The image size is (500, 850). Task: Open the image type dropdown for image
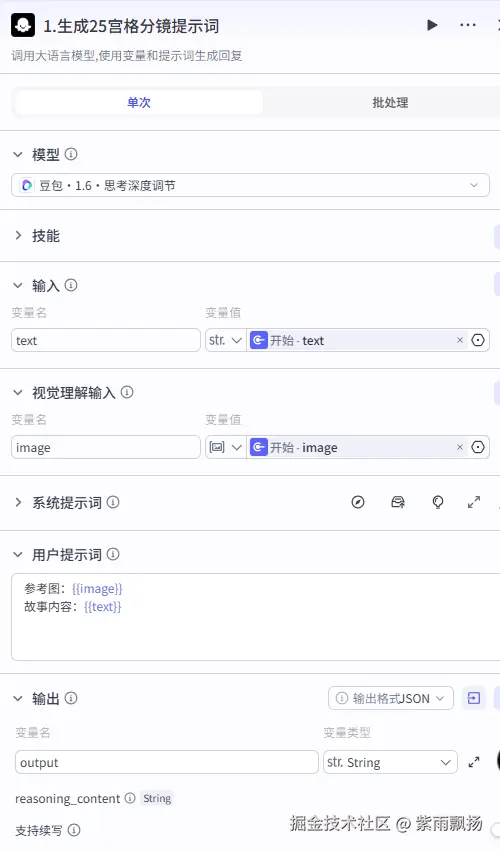tap(226, 447)
